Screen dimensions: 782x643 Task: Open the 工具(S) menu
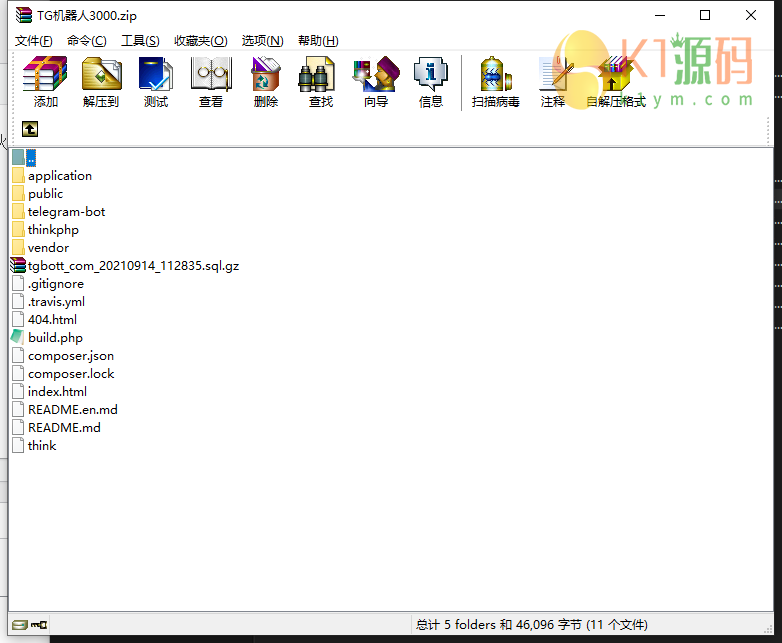click(x=140, y=40)
